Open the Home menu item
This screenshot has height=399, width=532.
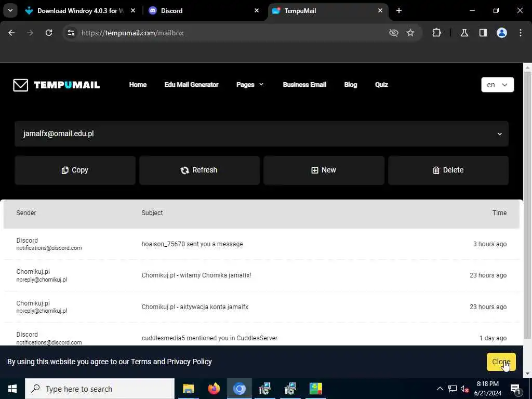pyautogui.click(x=138, y=85)
